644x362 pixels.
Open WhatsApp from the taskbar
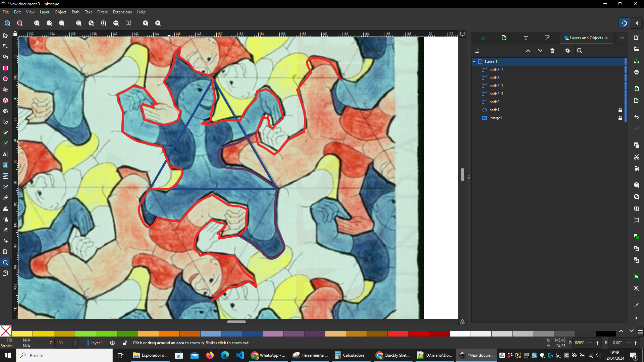(x=269, y=355)
